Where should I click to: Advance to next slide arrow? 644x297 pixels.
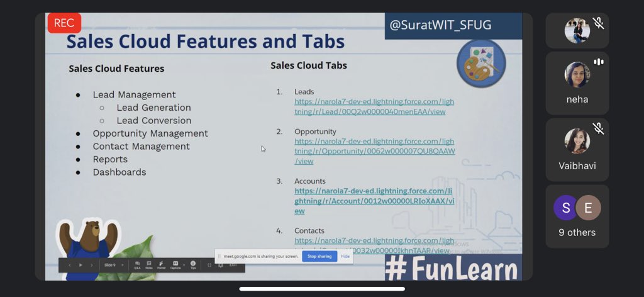click(x=92, y=266)
